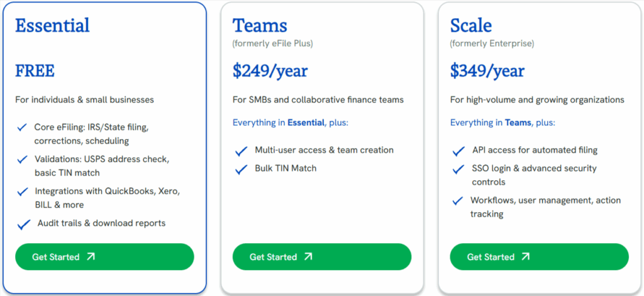Image resolution: width=644 pixels, height=296 pixels.
Task: Click the arrow icon in Essential's Get Started button
Action: [91, 257]
